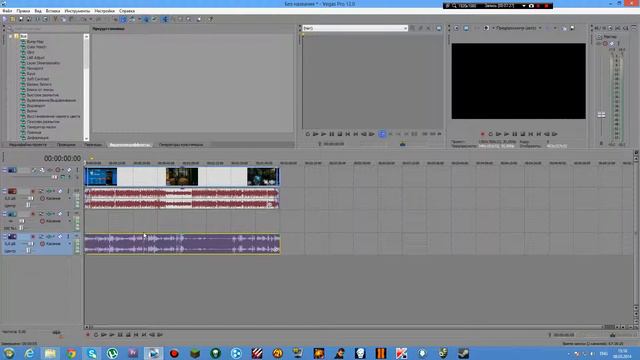Open the Правка menu
640x360 pixels.
pos(23,11)
